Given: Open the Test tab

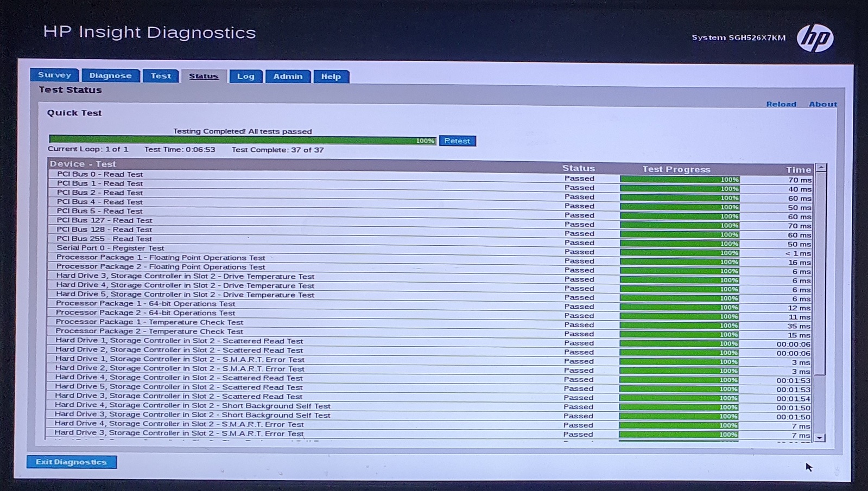Looking at the screenshot, I should [161, 76].
